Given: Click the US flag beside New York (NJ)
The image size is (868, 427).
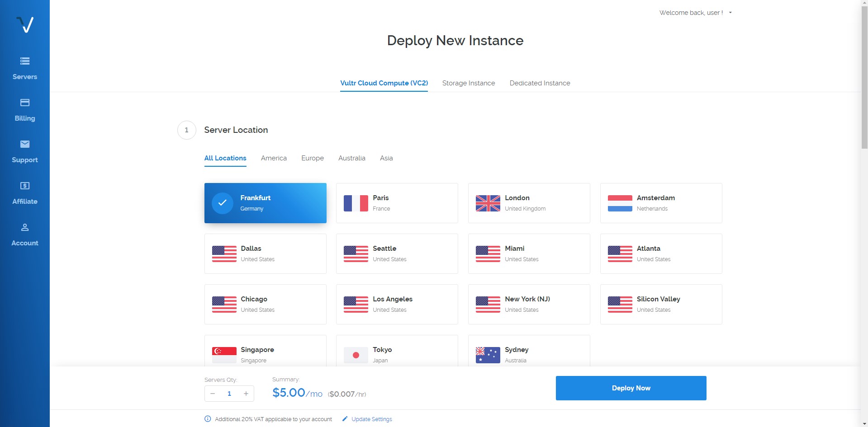Looking at the screenshot, I should click(x=488, y=305).
